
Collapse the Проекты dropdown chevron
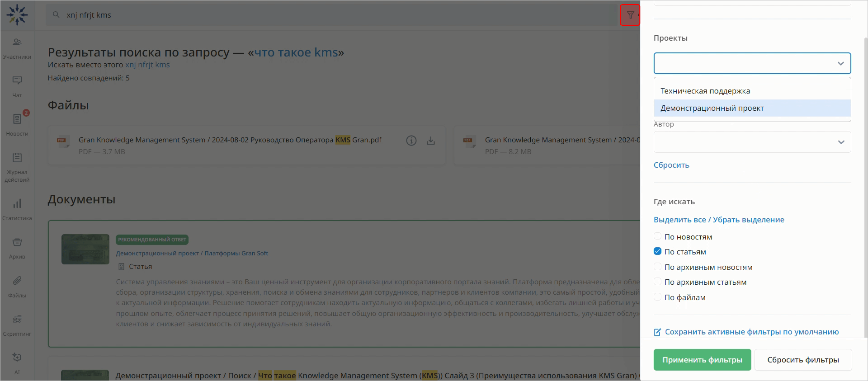click(840, 63)
